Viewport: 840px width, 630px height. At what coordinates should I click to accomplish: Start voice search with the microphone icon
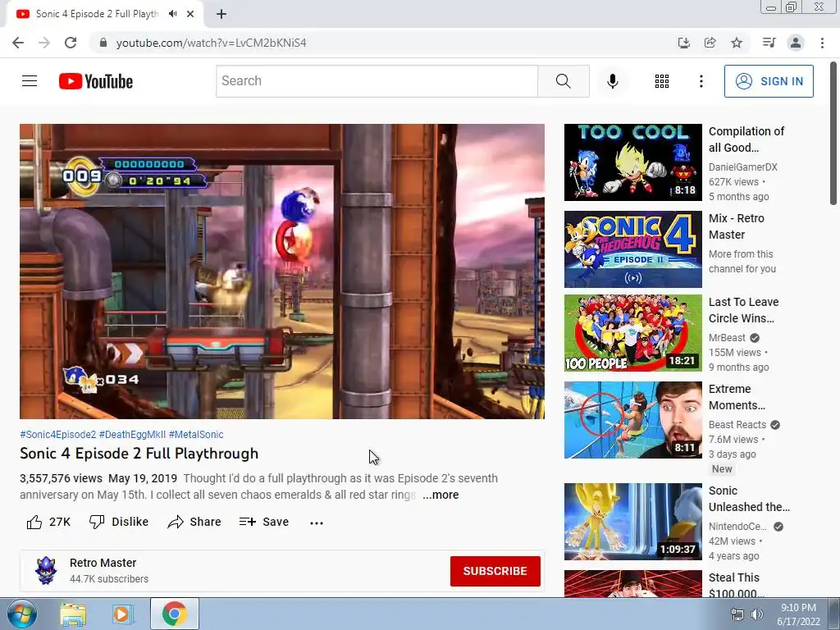(612, 81)
